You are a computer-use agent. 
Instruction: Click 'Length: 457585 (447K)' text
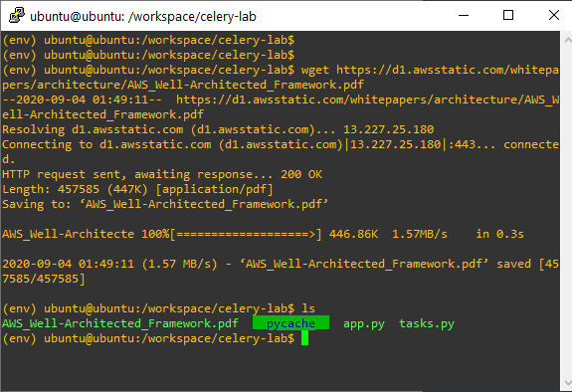[x=75, y=189]
